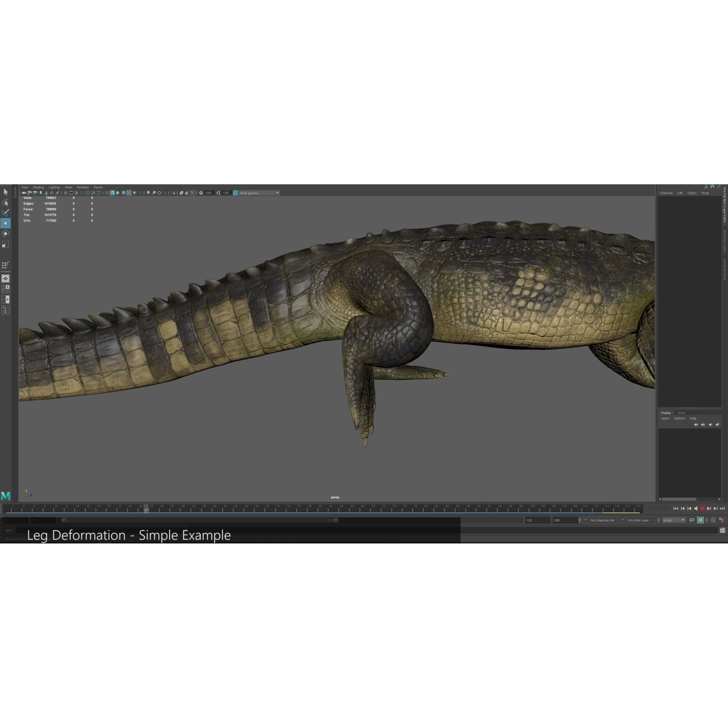
Task: Toggle Isolate Select icon in panel toolbar
Action: [x=173, y=193]
